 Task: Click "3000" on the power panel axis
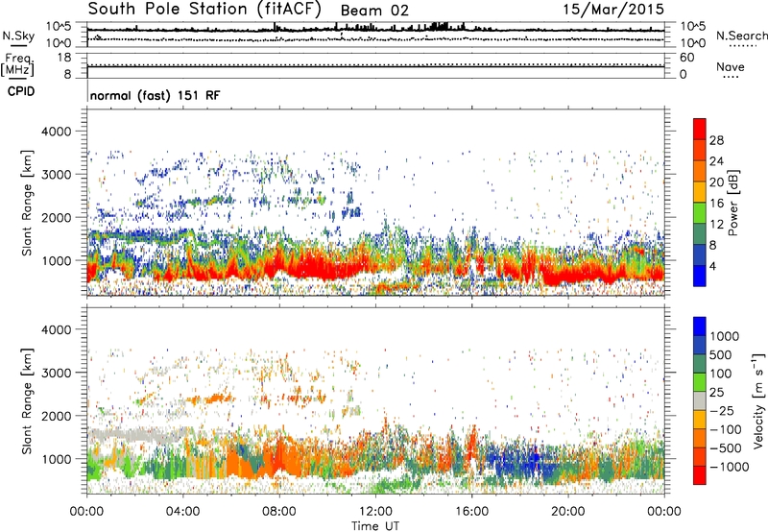point(56,175)
